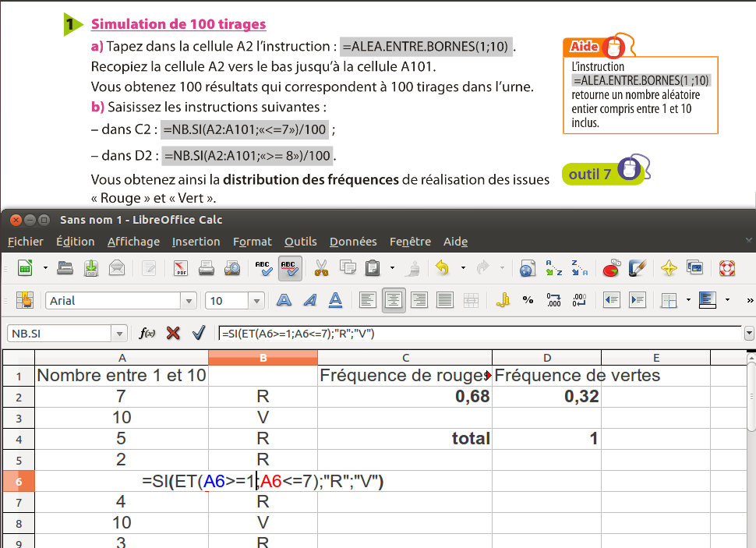
Task: Toggle AutoSpellcheck in the toolbar
Action: click(x=290, y=269)
